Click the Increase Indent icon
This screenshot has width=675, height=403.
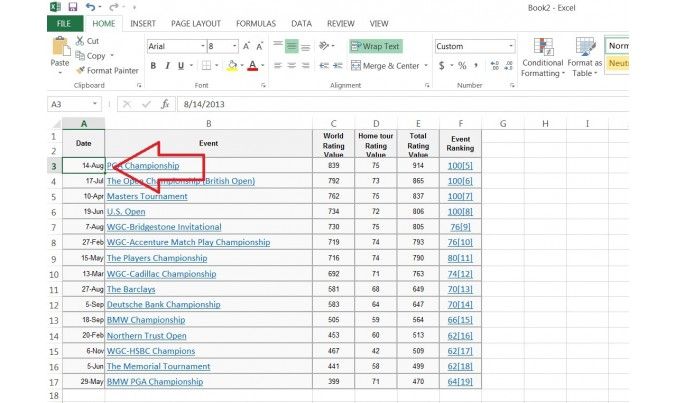[x=338, y=65]
